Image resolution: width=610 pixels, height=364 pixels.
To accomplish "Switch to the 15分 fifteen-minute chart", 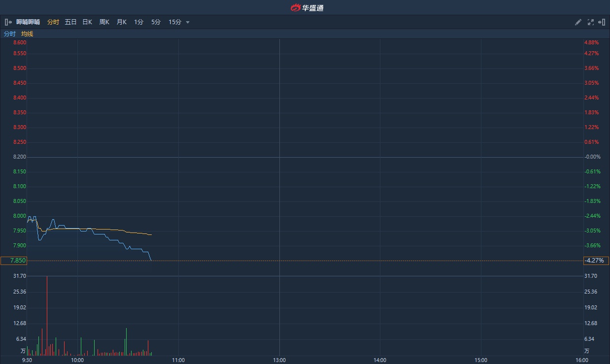I will 174,22.
